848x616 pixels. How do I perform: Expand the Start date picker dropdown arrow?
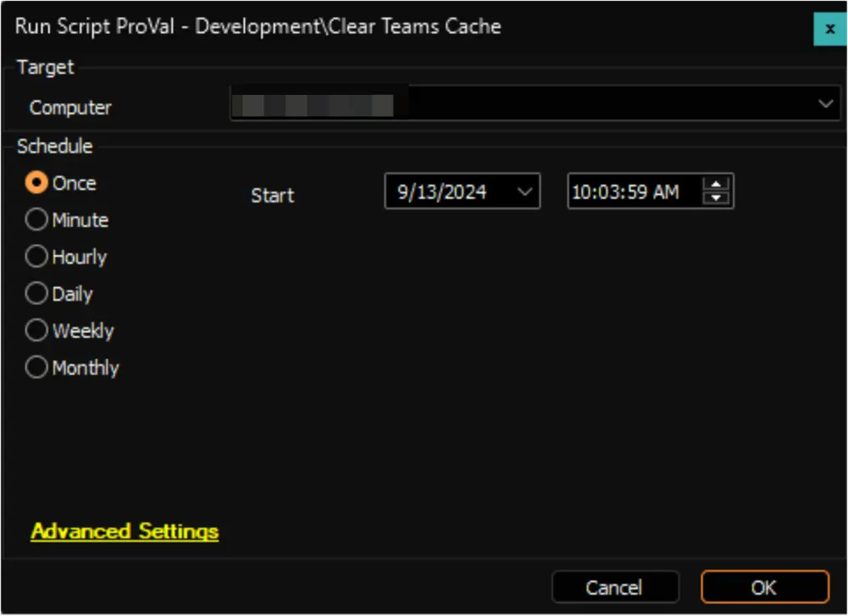coord(525,191)
